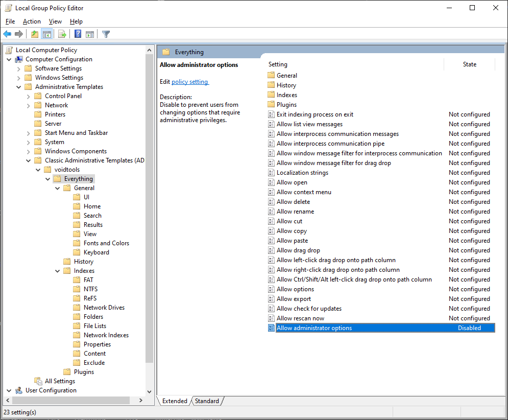Open the View menu
This screenshot has height=420, width=508.
[x=55, y=21]
